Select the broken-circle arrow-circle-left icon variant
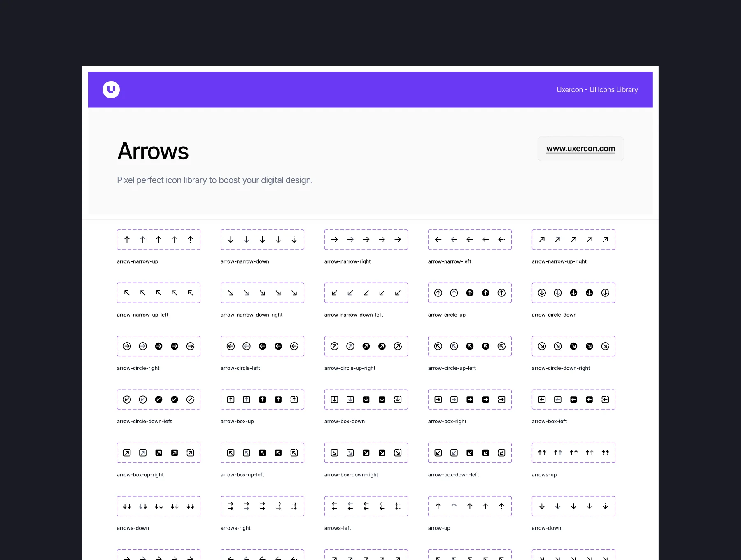Screen dimensions: 741x560 point(294,346)
